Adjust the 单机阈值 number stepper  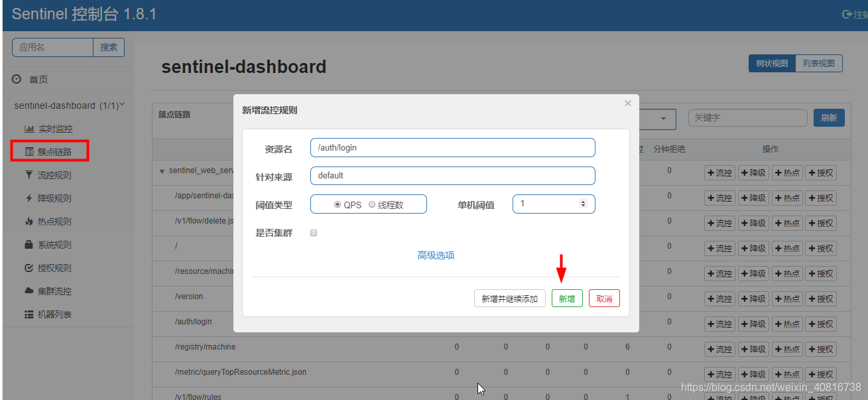point(584,204)
